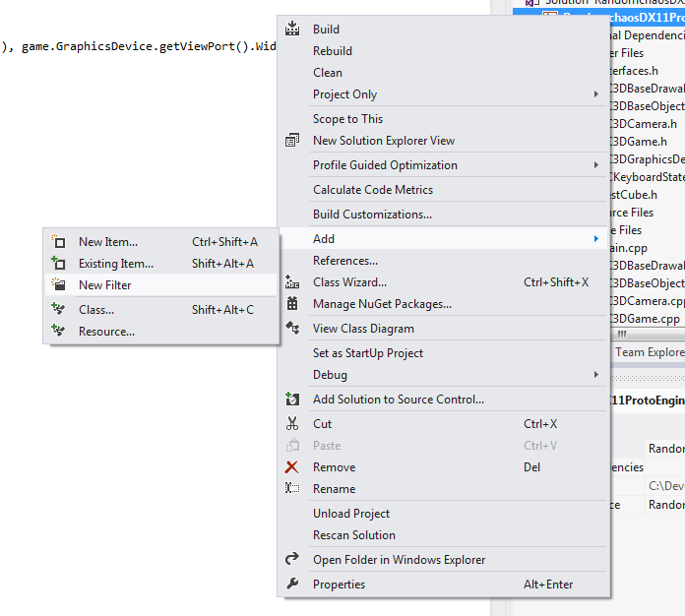
Task: Click the Rename icon
Action: (292, 488)
